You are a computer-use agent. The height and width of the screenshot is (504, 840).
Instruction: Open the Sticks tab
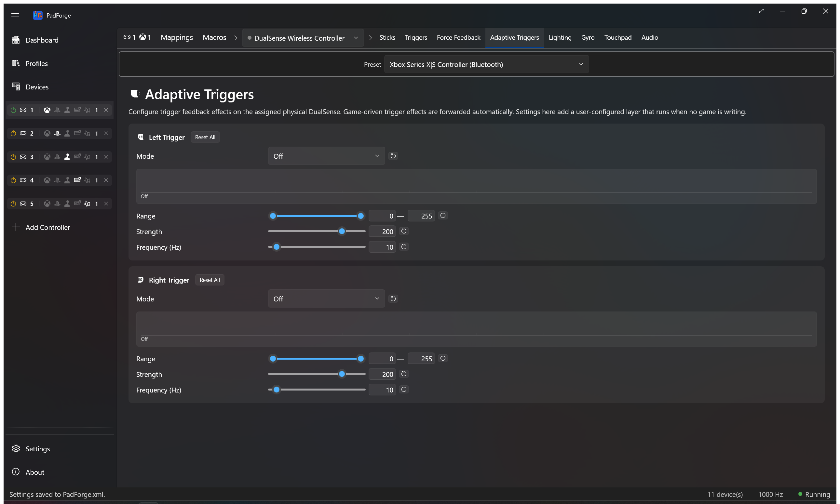pos(387,37)
